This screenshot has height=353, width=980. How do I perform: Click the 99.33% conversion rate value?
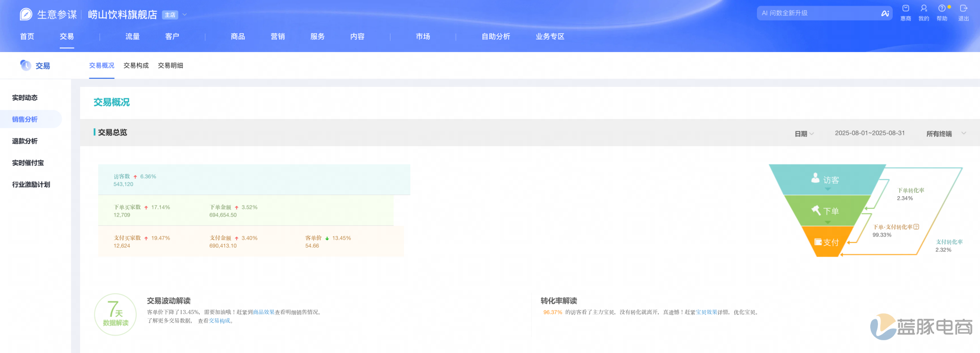882,235
